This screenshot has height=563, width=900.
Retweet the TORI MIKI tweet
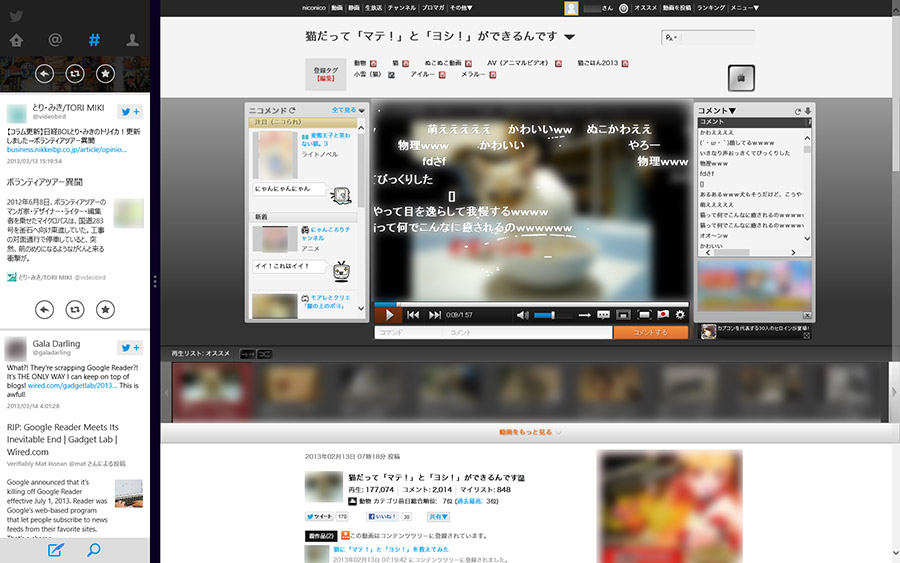click(x=75, y=310)
